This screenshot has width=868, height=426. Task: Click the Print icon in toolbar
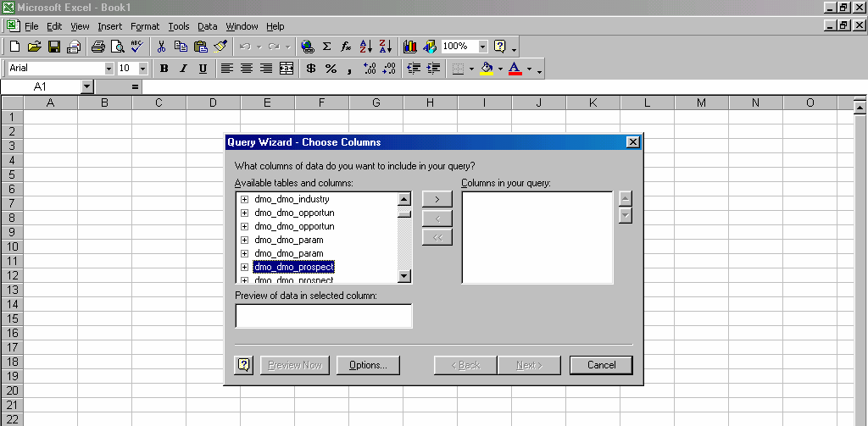coord(98,47)
